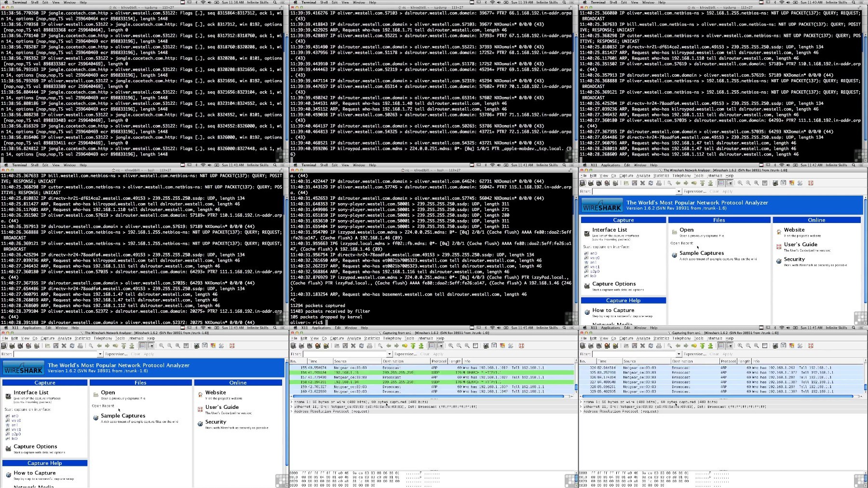Open the Filter dropdown arrow in the 11:42 AM Wireshark window
The height and width of the screenshot is (488, 868).
[x=678, y=192]
